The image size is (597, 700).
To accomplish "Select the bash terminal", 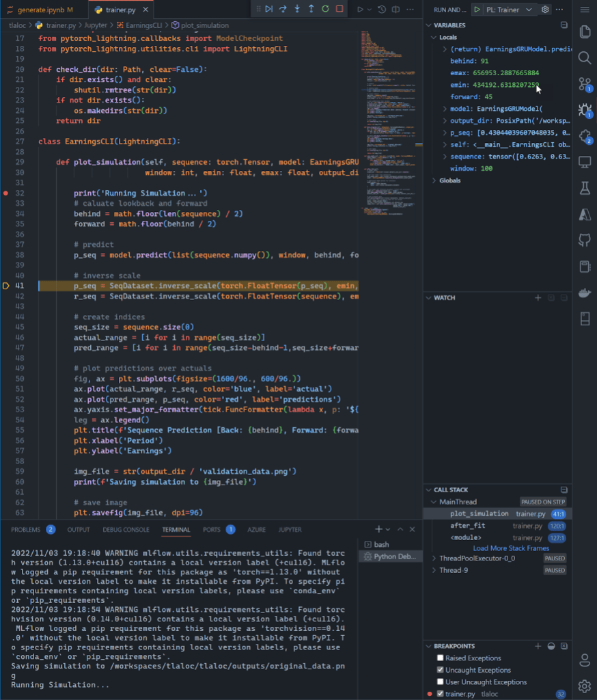I will tap(391, 545).
